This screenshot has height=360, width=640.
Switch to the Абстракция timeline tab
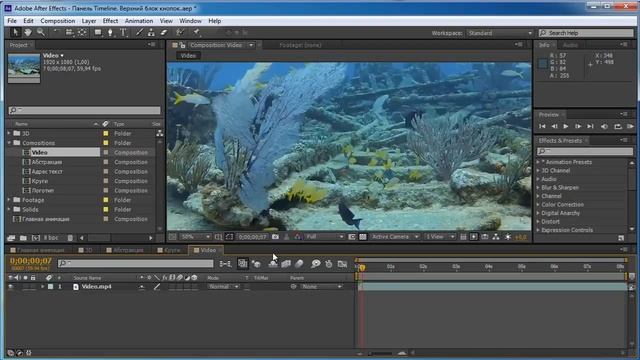coord(125,250)
